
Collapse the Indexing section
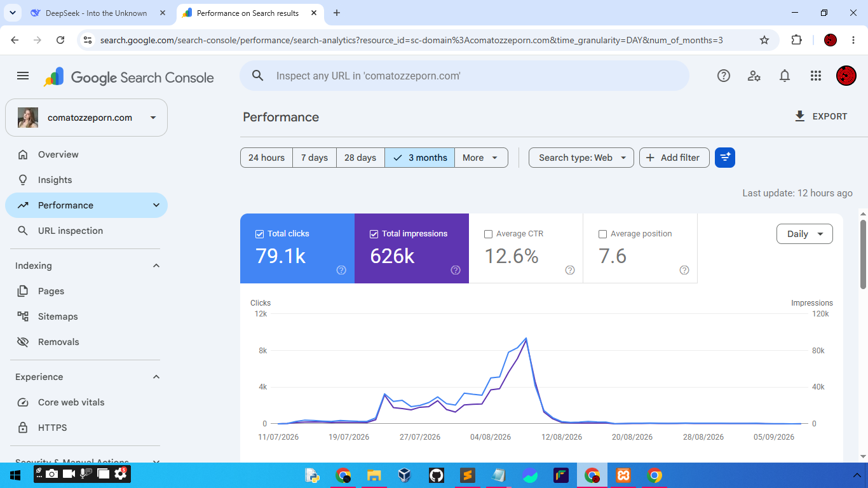tap(156, 266)
